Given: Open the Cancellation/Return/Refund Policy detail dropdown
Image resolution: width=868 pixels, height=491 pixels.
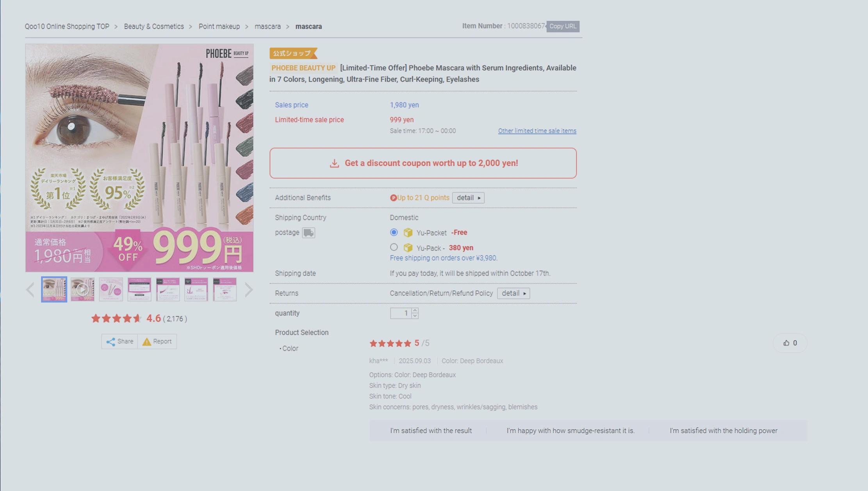Looking at the screenshot, I should (513, 293).
